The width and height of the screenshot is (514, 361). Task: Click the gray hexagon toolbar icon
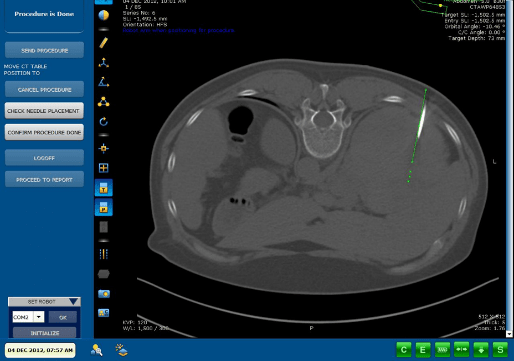(104, 274)
